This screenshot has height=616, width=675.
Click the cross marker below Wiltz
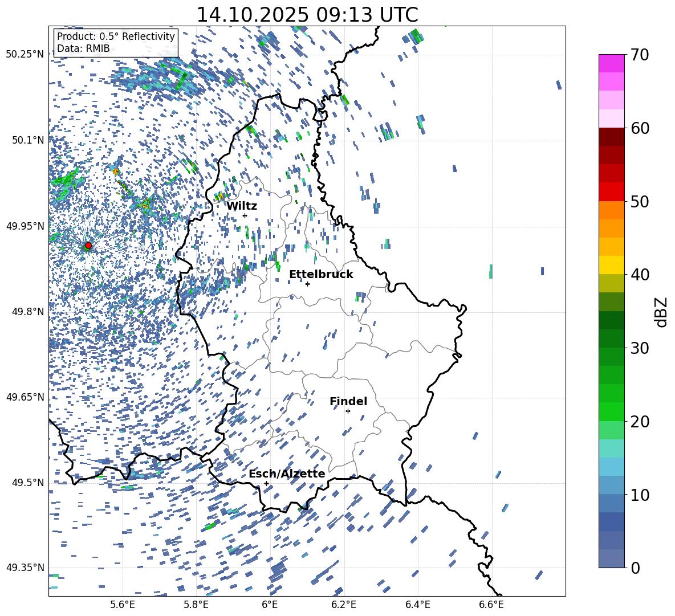click(245, 215)
